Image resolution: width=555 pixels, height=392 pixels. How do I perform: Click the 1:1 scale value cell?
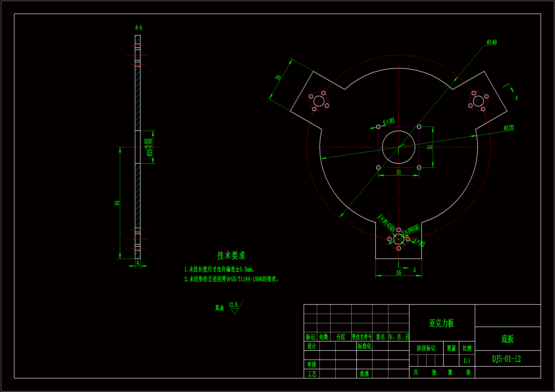point(466,361)
